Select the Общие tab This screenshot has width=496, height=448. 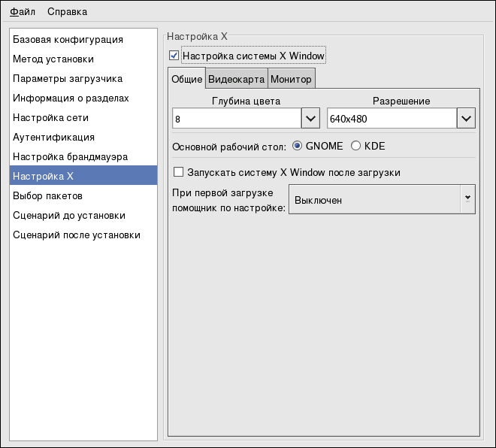pos(186,79)
